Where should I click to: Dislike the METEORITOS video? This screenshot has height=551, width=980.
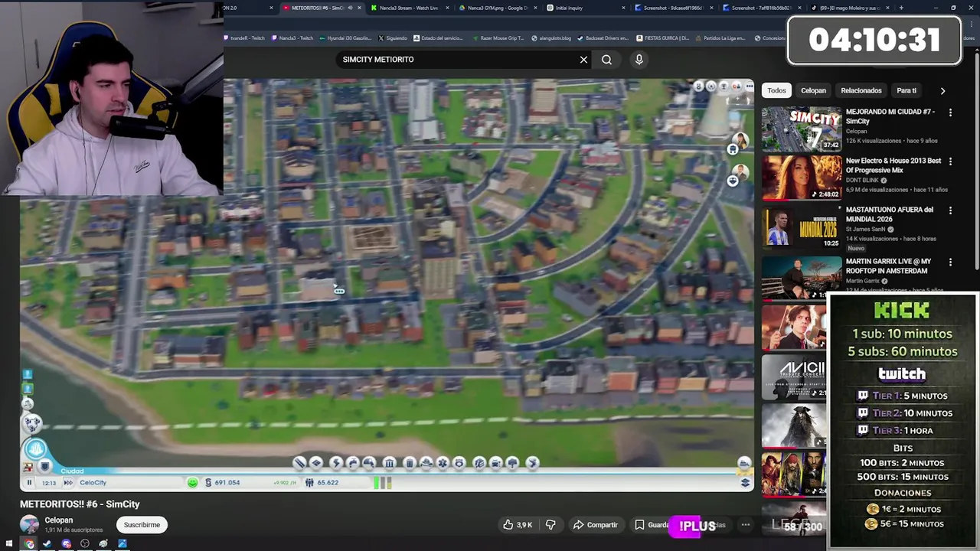550,525
